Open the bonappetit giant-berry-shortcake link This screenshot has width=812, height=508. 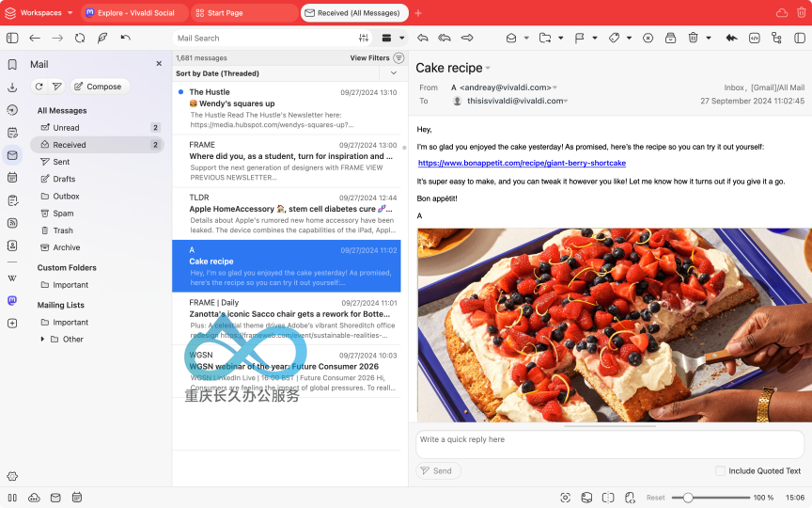click(522, 163)
